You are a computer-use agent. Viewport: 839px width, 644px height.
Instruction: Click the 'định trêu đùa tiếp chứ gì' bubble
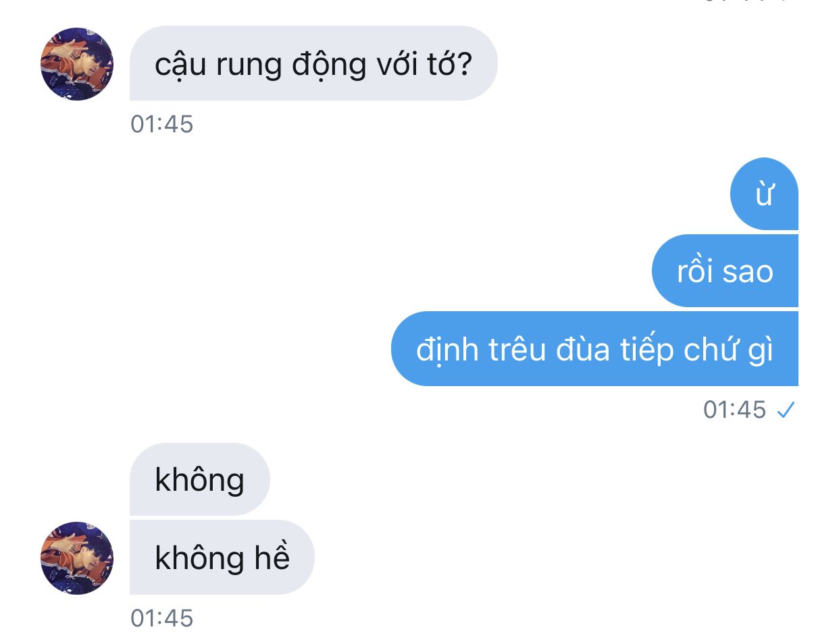pos(594,349)
